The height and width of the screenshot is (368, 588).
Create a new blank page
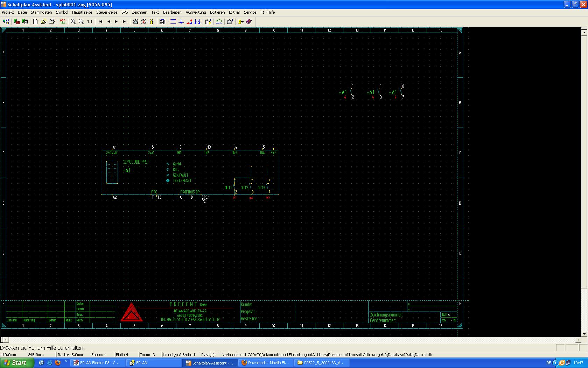point(35,22)
